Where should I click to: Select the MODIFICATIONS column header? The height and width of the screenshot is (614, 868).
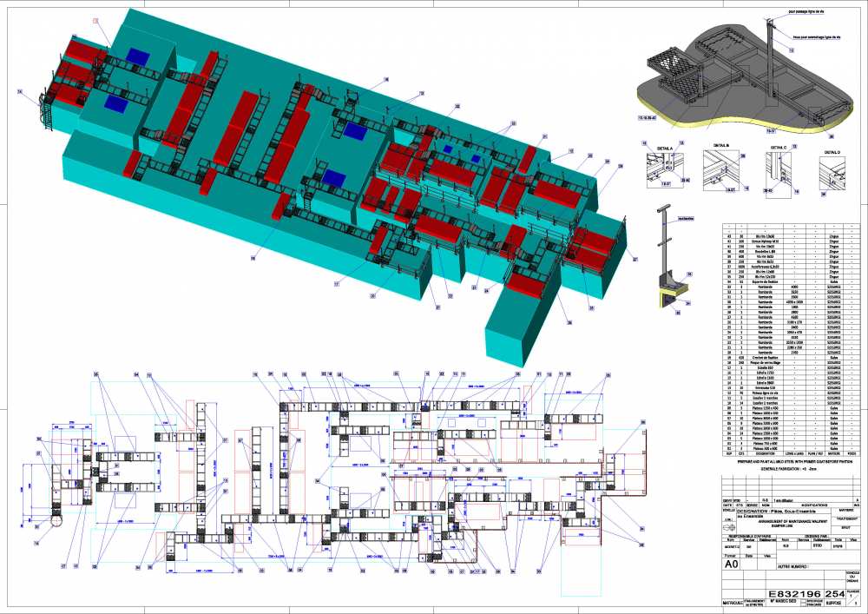pyautogui.click(x=814, y=505)
